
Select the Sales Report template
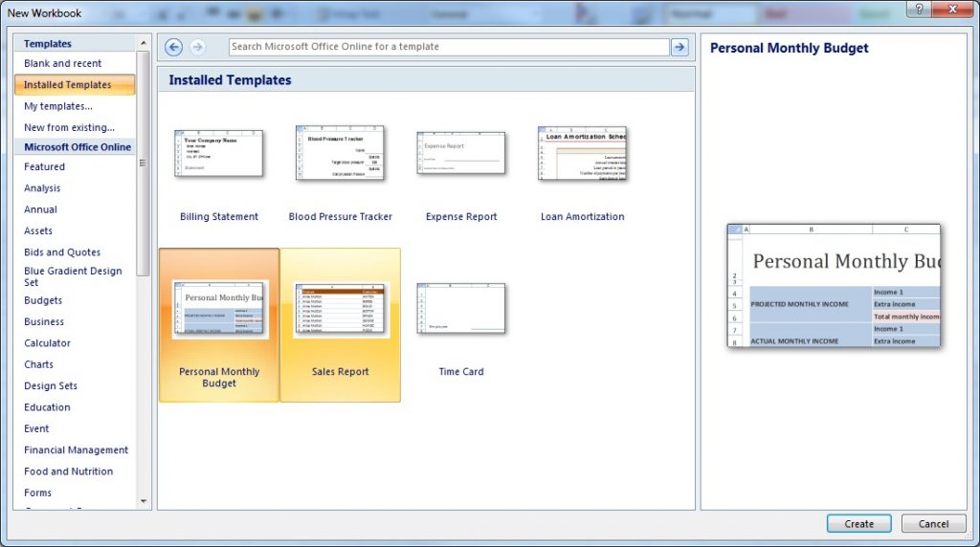[340, 310]
